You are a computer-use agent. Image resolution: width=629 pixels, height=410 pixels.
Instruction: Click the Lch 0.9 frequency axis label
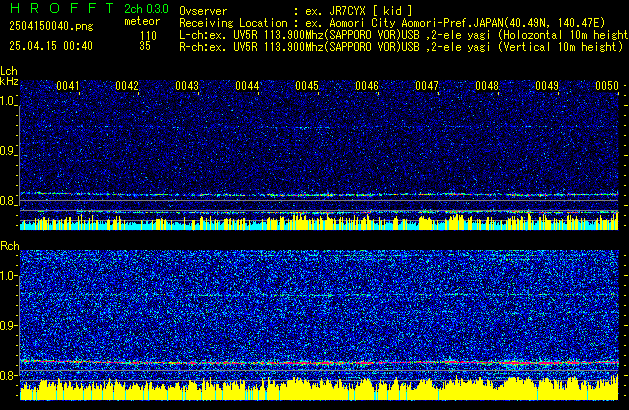tap(8, 151)
